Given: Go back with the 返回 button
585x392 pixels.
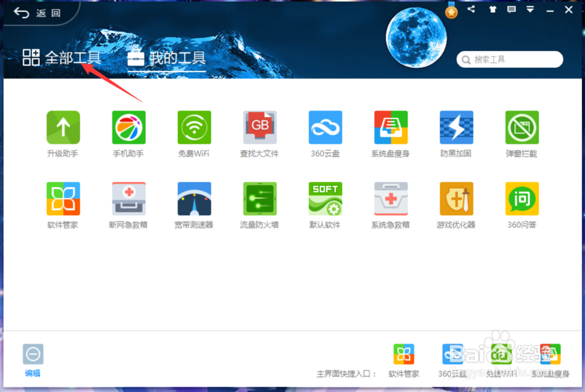Looking at the screenshot, I should click(37, 13).
